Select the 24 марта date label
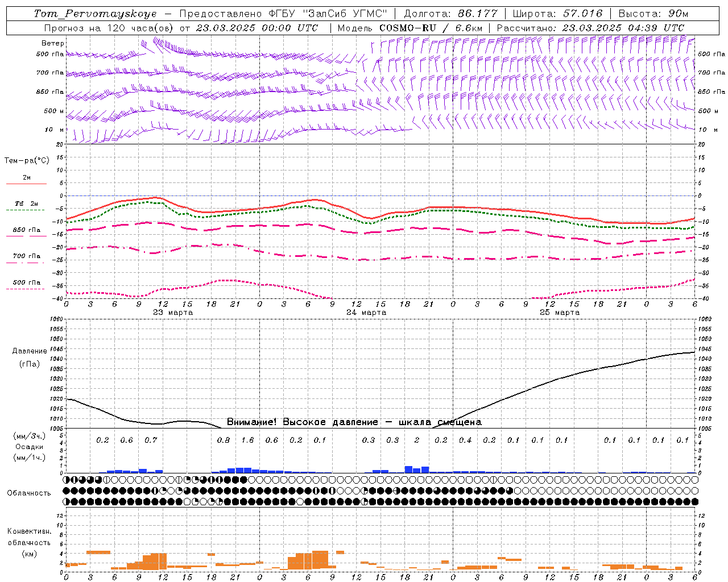The width and height of the screenshot is (728, 582). coord(366,313)
